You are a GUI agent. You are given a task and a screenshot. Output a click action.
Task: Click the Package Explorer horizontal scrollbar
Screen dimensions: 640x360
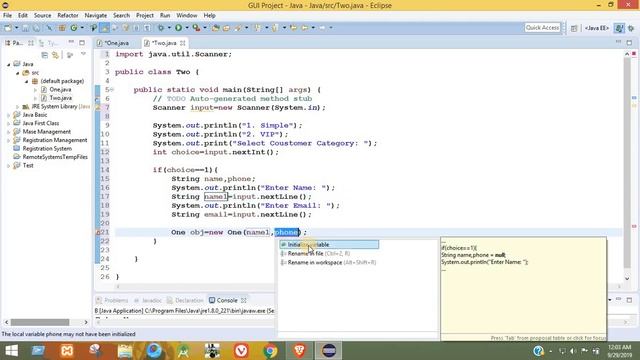click(40, 322)
